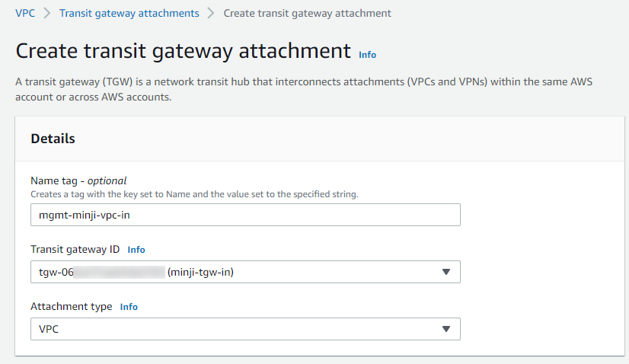
Task: Open the Transit gateway ID Info link
Action: (x=136, y=250)
